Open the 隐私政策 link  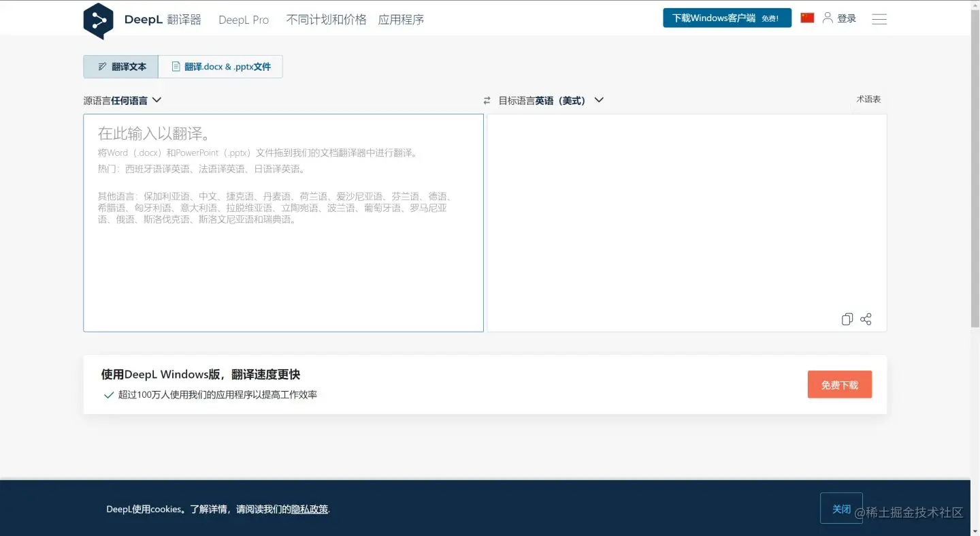(x=310, y=509)
